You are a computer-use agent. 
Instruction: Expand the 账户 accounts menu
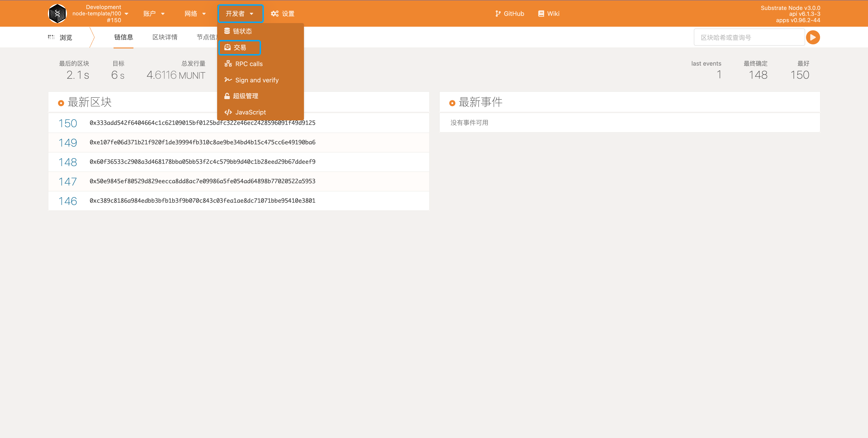pyautogui.click(x=154, y=14)
